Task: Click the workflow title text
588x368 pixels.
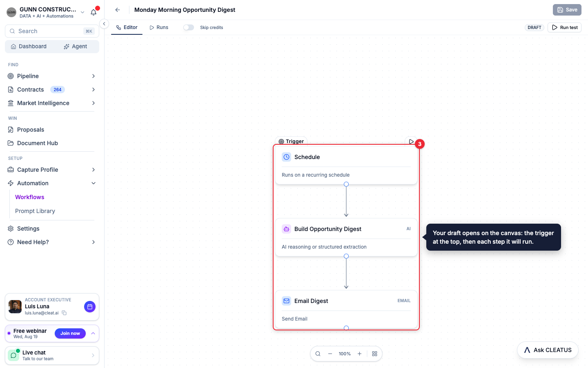Action: coord(185,10)
